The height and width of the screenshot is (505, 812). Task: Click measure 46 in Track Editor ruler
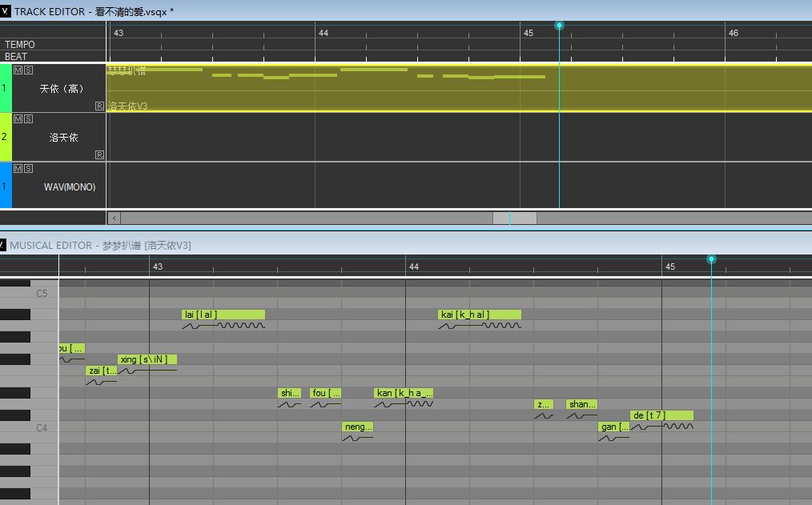(x=734, y=33)
